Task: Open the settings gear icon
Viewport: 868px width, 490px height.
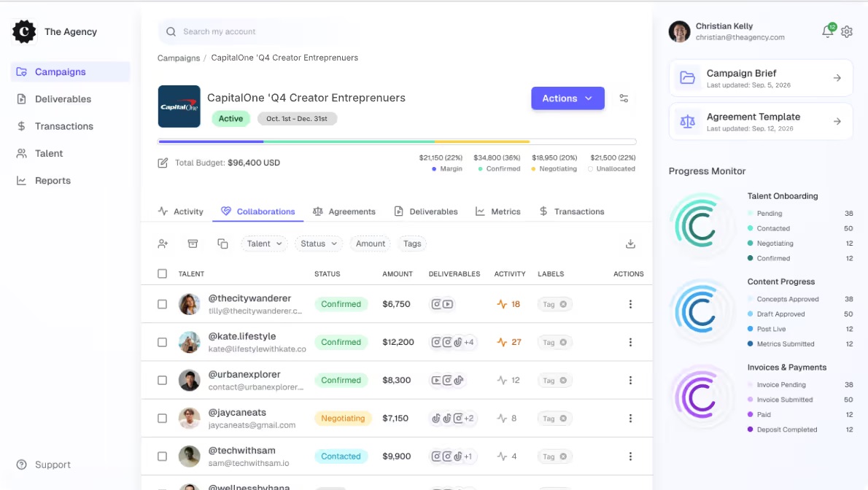Action: coord(846,31)
